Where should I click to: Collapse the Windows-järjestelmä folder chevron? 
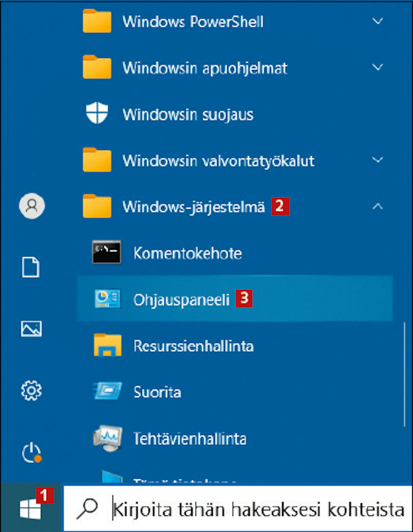tap(377, 207)
